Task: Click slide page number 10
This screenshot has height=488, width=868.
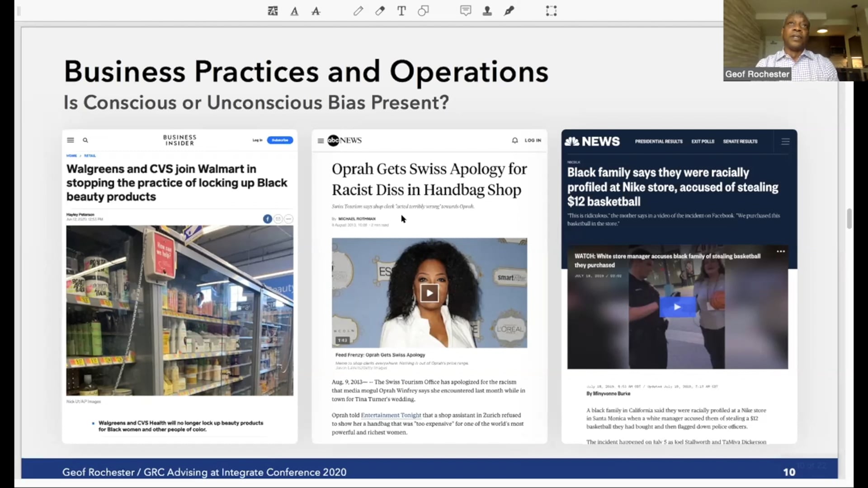Action: point(789,472)
